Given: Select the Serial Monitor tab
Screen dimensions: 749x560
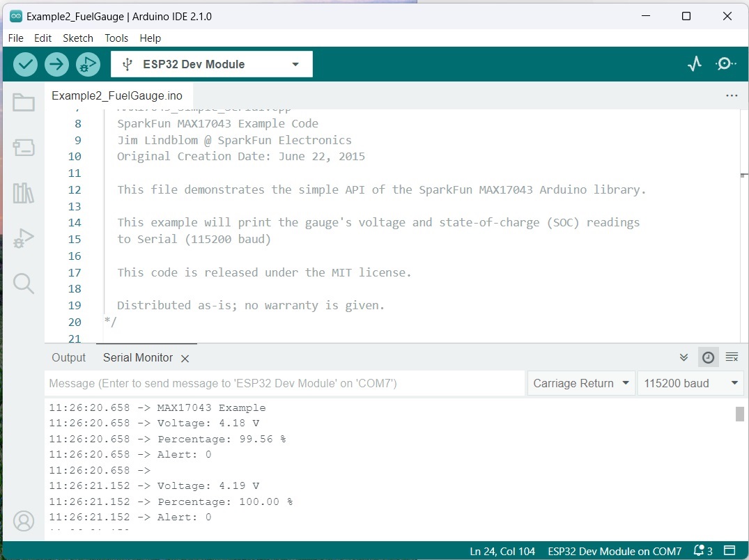Looking at the screenshot, I should pyautogui.click(x=138, y=357).
